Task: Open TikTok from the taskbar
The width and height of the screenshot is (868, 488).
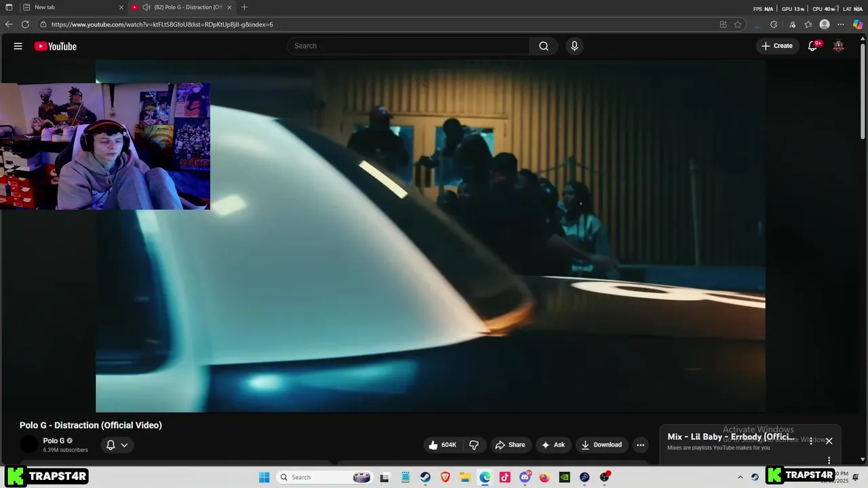Action: (x=505, y=477)
